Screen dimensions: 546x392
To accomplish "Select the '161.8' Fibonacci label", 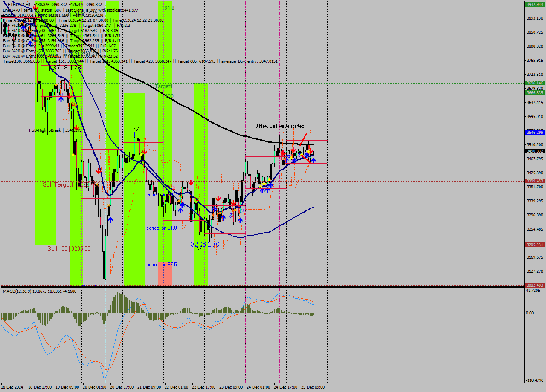I will [x=168, y=8].
